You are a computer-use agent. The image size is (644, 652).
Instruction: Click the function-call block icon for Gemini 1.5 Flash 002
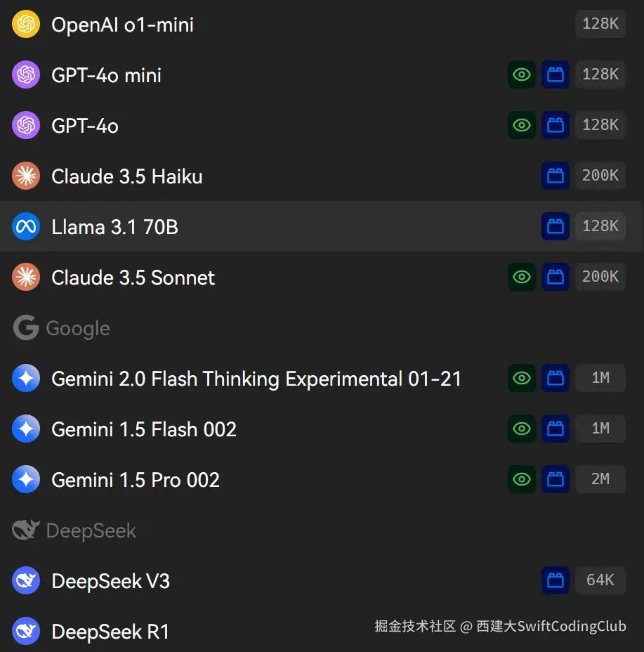[556, 429]
